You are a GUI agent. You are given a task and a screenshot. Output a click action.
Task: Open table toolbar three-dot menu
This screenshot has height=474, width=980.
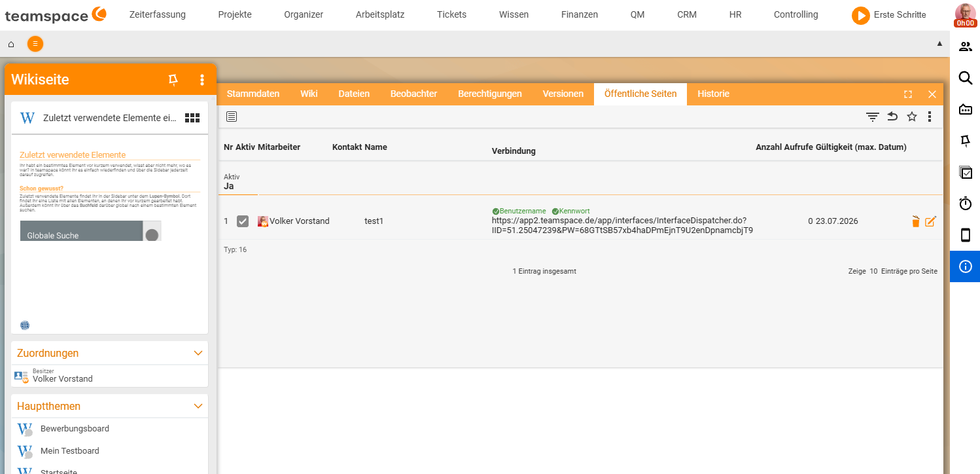[930, 117]
